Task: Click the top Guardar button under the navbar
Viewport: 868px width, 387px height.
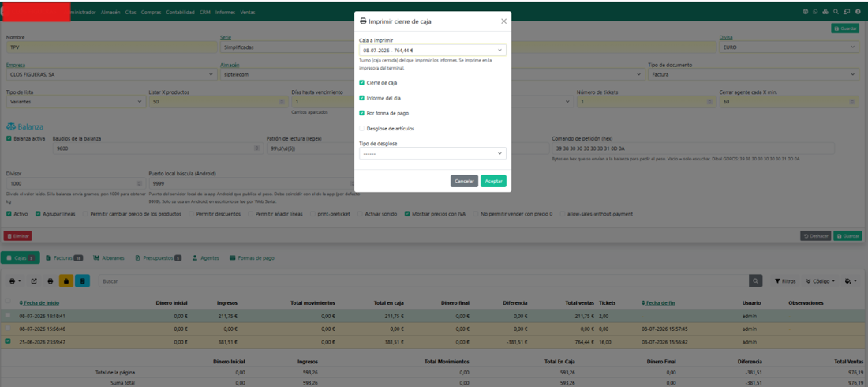Action: 845,28
